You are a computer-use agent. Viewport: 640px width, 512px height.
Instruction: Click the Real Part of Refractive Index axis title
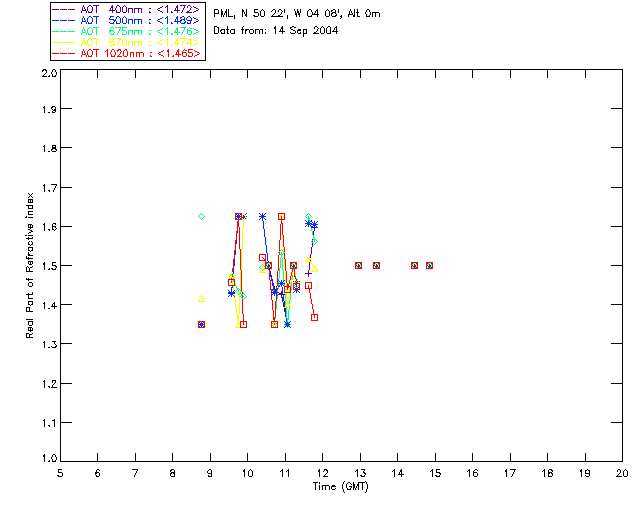click(x=29, y=265)
